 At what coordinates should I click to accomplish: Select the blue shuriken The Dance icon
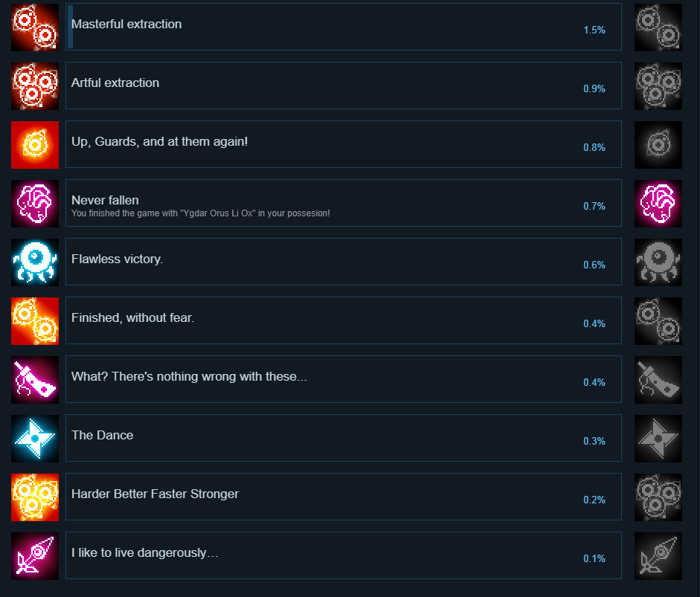pos(35,439)
